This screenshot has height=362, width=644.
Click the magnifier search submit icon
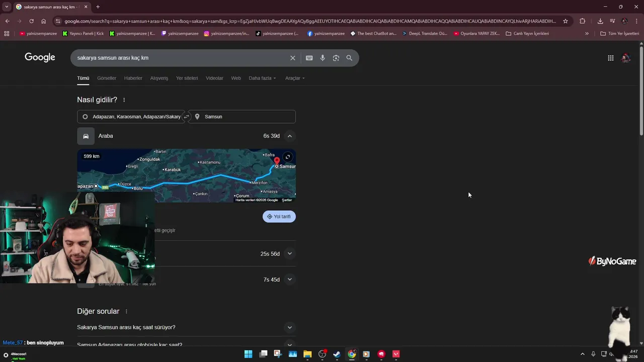(349, 58)
